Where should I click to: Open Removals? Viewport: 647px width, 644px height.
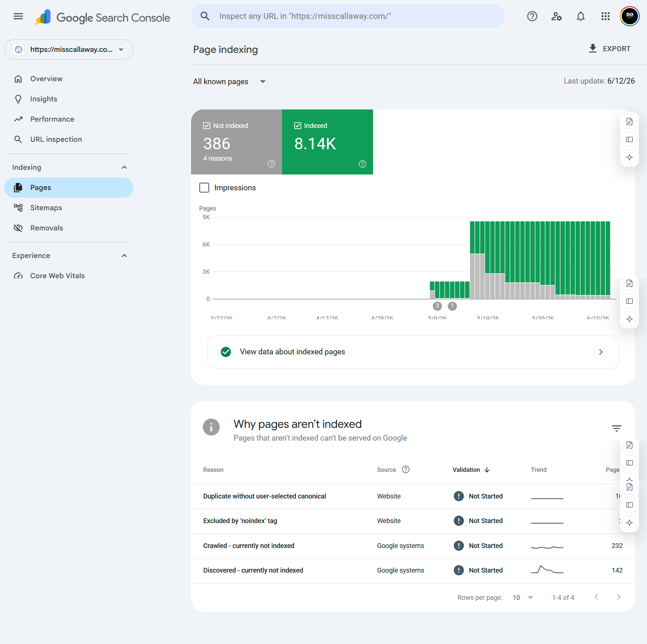69,228
